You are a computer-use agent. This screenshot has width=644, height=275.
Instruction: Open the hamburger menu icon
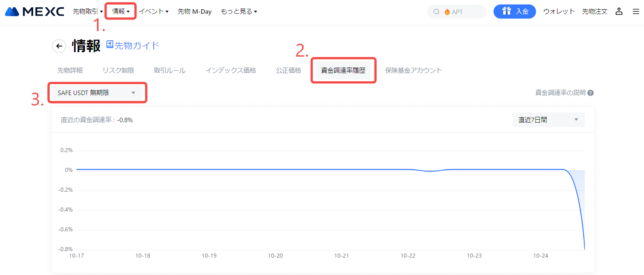click(636, 12)
